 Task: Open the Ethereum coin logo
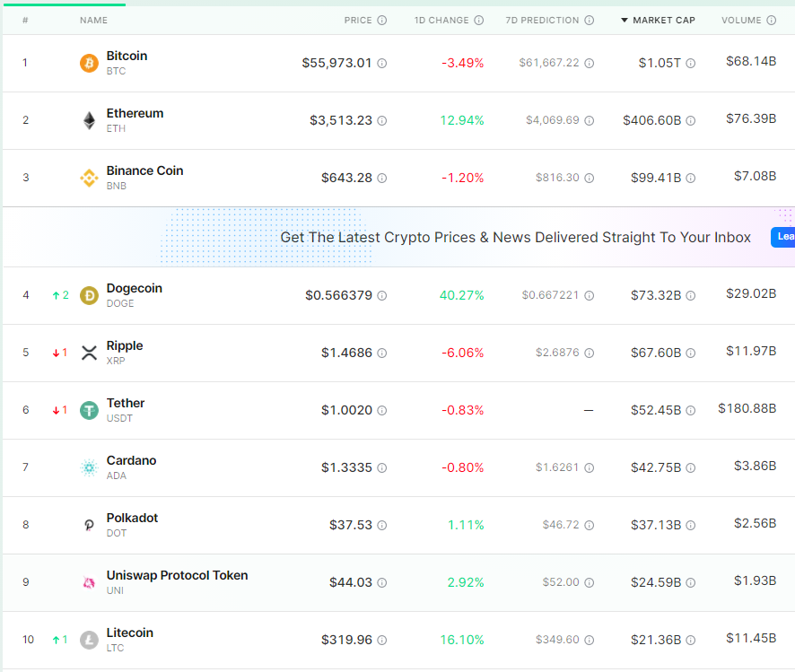(89, 120)
